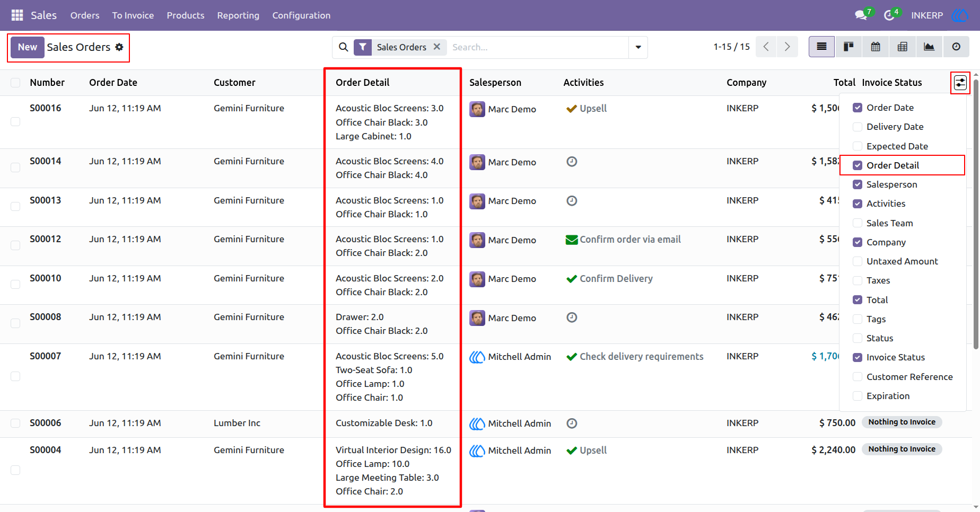Switch to pivot view

coord(902,47)
